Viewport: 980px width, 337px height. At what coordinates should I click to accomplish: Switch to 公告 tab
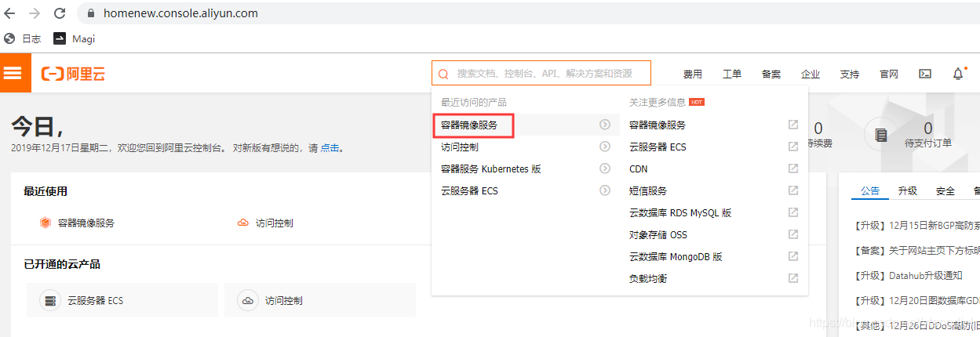click(x=870, y=190)
